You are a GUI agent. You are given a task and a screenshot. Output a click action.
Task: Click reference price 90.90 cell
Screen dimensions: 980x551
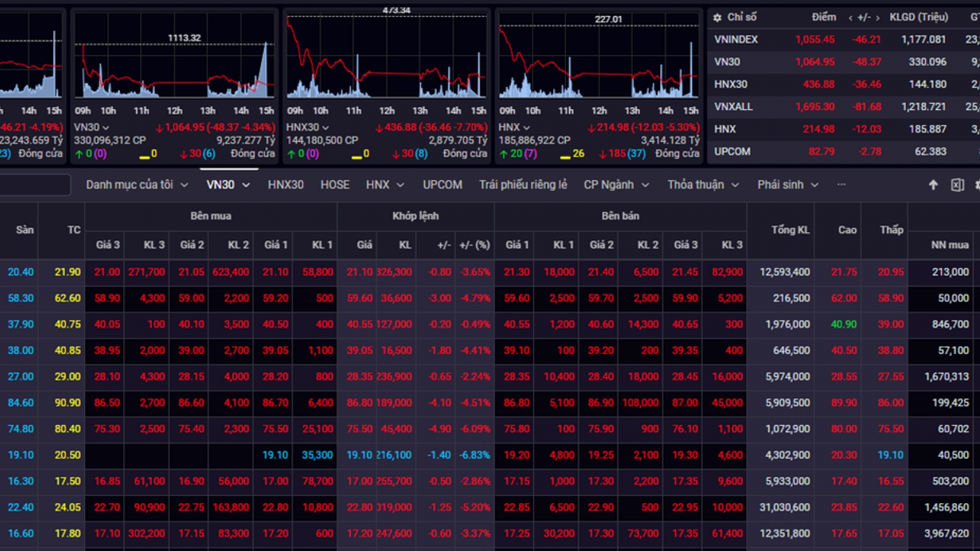pyautogui.click(x=67, y=403)
